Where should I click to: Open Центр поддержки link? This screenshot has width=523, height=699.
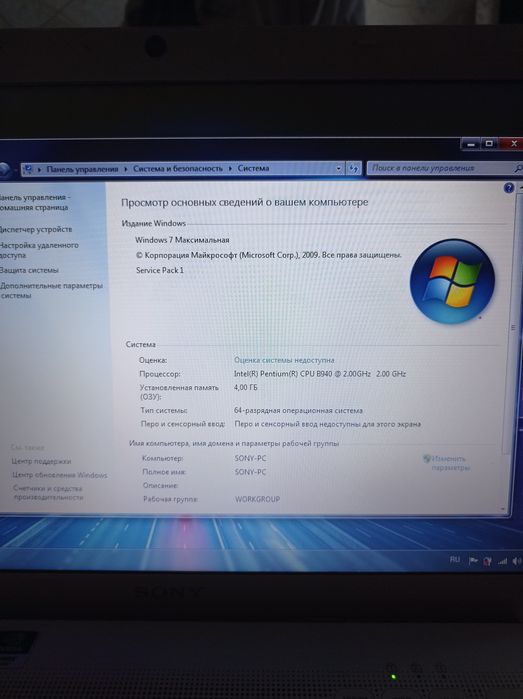41,461
